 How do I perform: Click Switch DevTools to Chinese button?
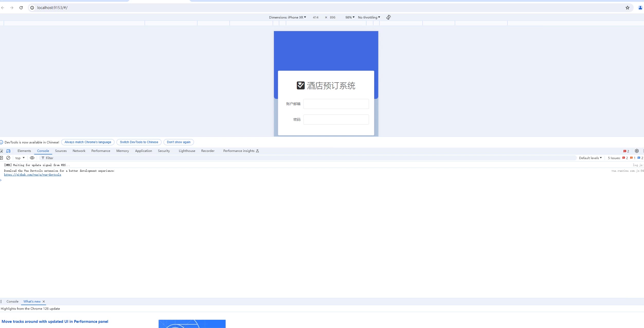point(139,142)
